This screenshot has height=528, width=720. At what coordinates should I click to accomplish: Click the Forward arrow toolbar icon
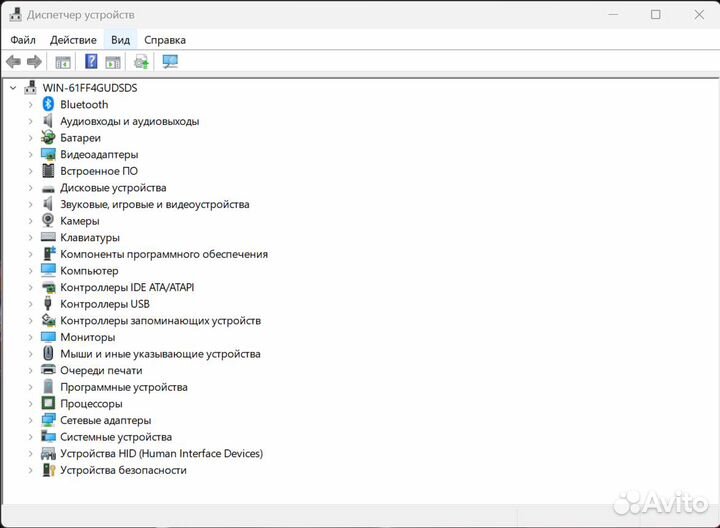coord(34,62)
